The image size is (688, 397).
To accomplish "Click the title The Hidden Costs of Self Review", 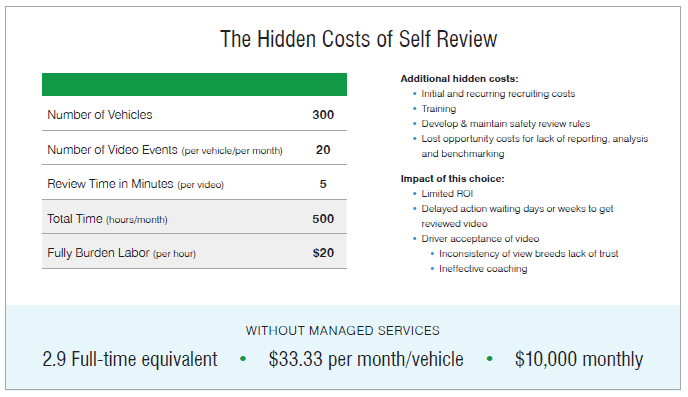I will tap(358, 39).
